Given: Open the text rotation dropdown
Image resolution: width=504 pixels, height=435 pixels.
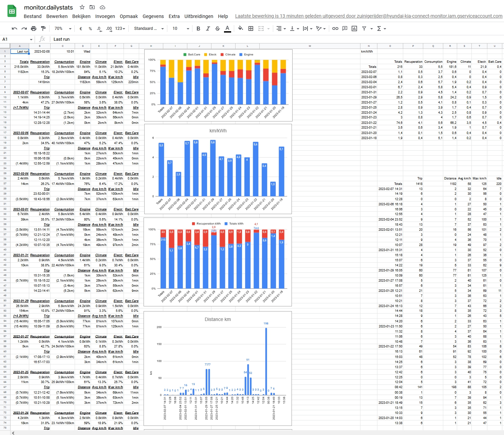Looking at the screenshot, I should 321,29.
